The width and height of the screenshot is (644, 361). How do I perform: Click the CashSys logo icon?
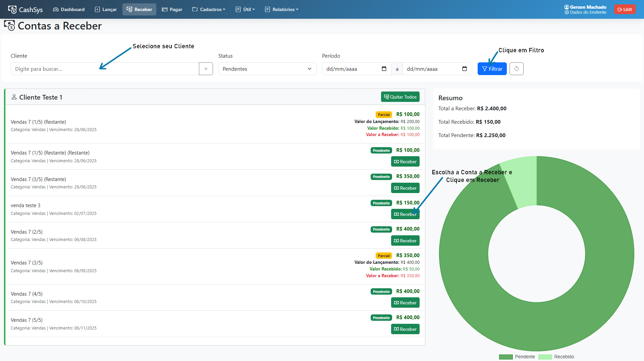point(12,9)
